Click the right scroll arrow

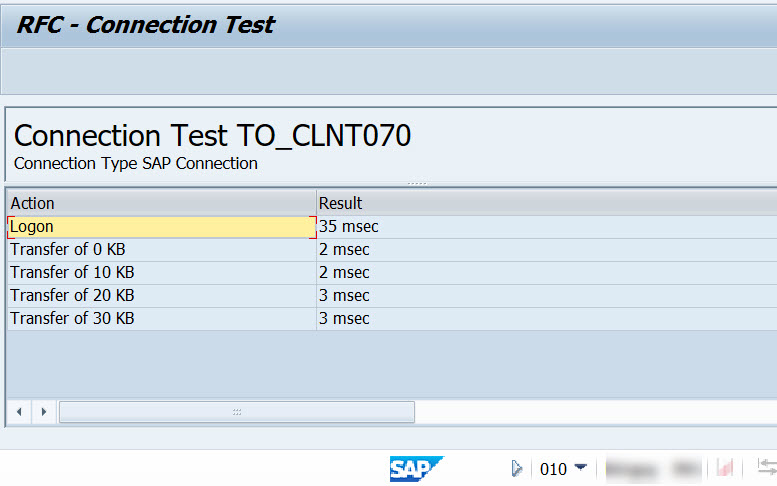pyautogui.click(x=44, y=411)
